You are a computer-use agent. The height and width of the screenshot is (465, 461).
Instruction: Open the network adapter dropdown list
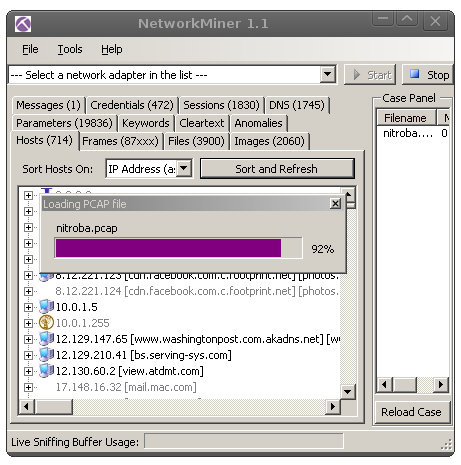328,75
